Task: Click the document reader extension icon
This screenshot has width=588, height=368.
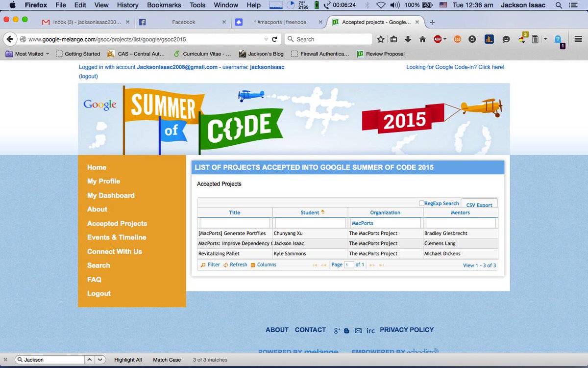Action: click(x=536, y=39)
